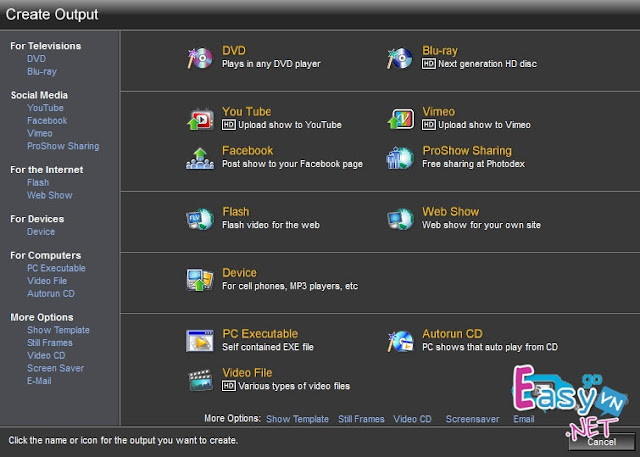The height and width of the screenshot is (457, 640).
Task: Open Email in bottom More Options
Action: coord(524,419)
